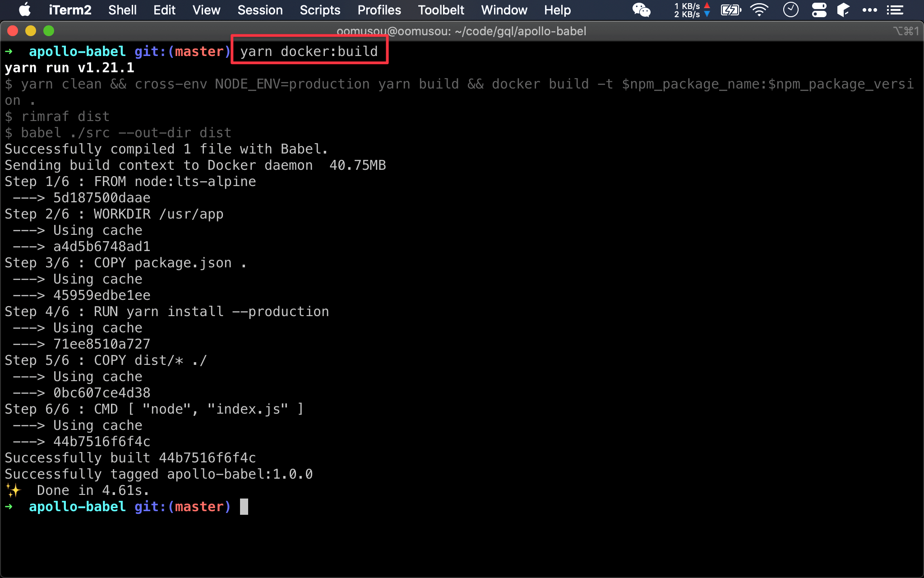This screenshot has height=578, width=924.
Task: Open the Scripts menu
Action: (320, 10)
